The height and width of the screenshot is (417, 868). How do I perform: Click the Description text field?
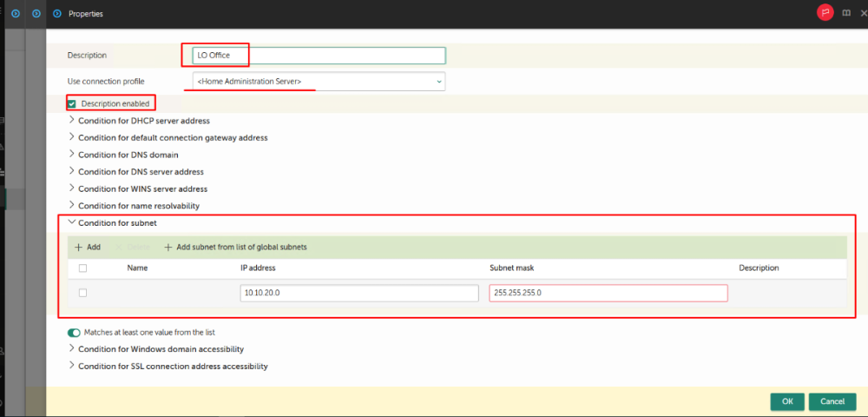319,56
